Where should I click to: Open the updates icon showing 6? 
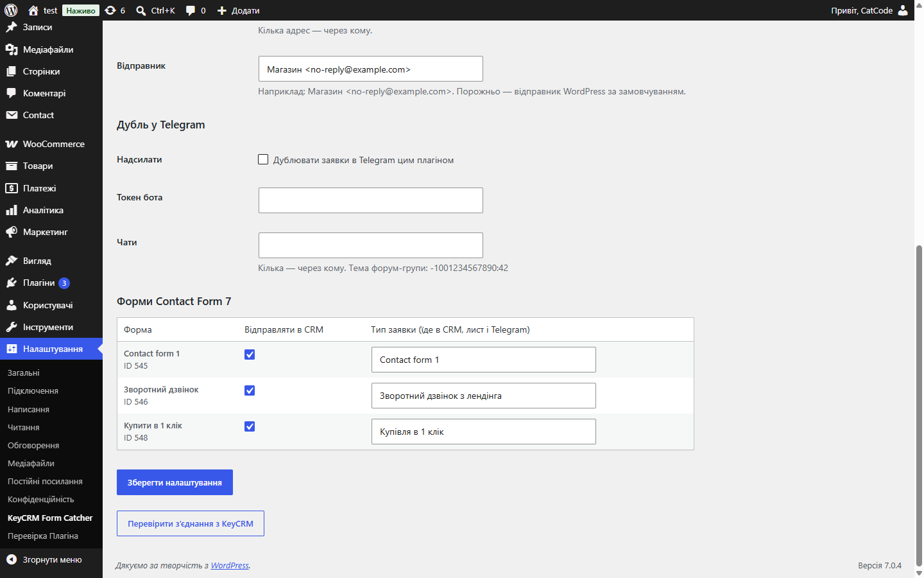[x=110, y=10]
